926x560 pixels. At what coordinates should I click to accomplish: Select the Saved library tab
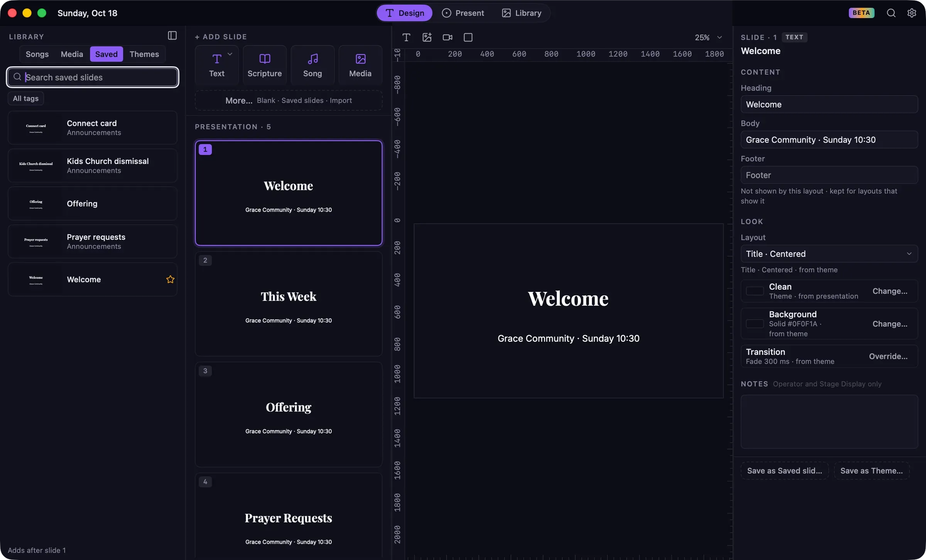(x=106, y=54)
